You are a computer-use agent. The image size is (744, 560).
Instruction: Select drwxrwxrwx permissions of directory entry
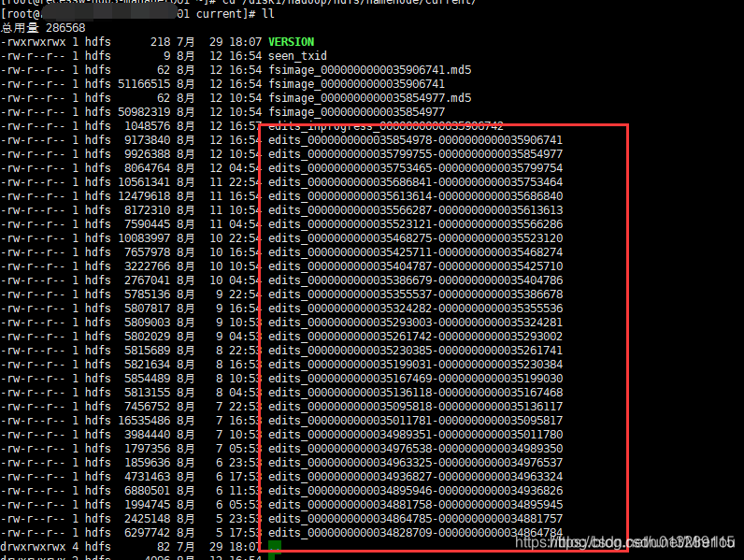[33, 547]
